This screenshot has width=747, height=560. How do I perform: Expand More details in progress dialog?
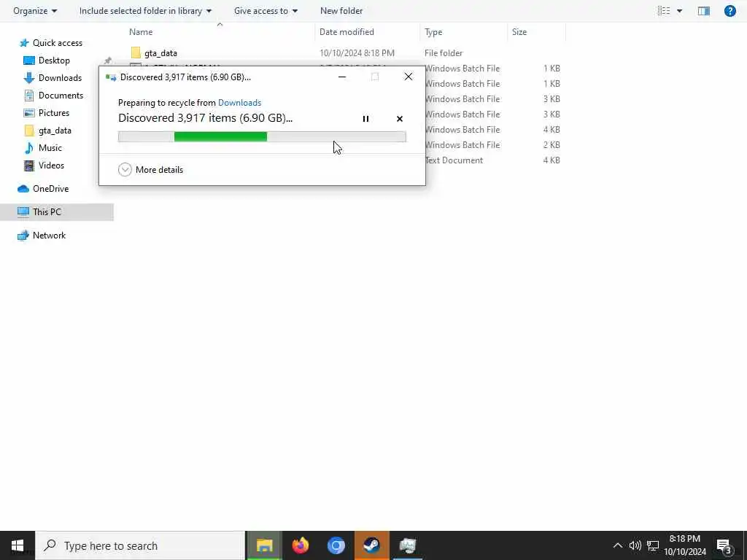pyautogui.click(x=150, y=169)
